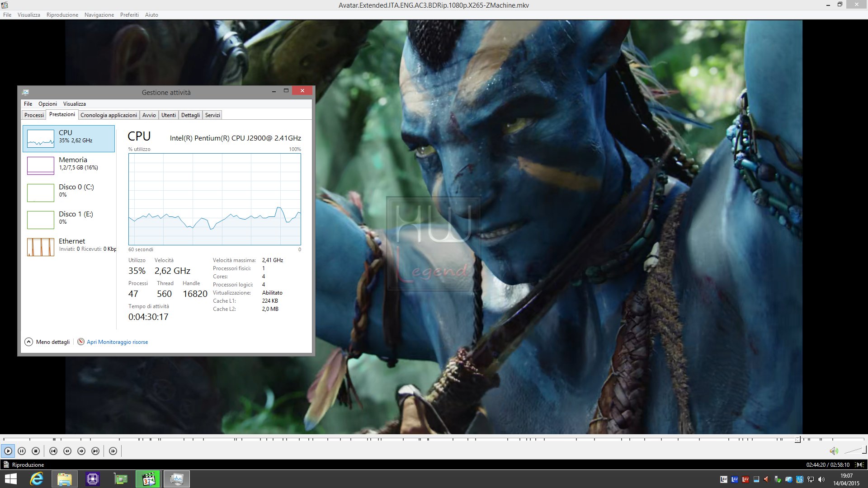This screenshot has height=488, width=868.
Task: Click the blue disc drive tray icon
Action: [789, 479]
